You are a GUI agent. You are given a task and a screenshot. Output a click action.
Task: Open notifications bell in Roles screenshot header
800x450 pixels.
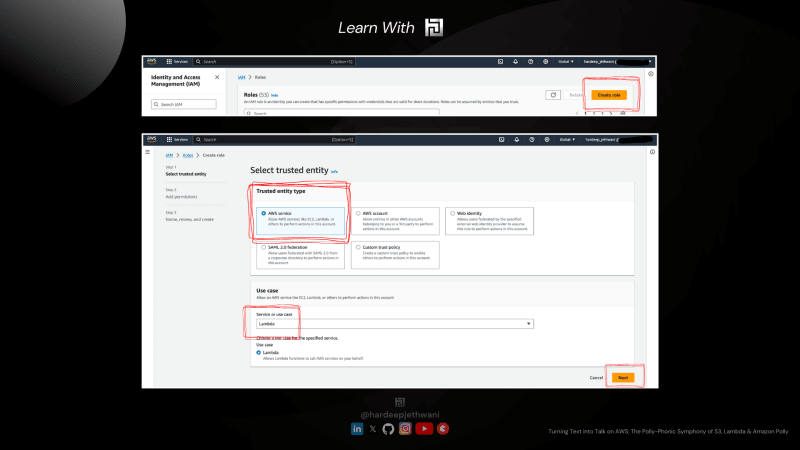point(515,61)
